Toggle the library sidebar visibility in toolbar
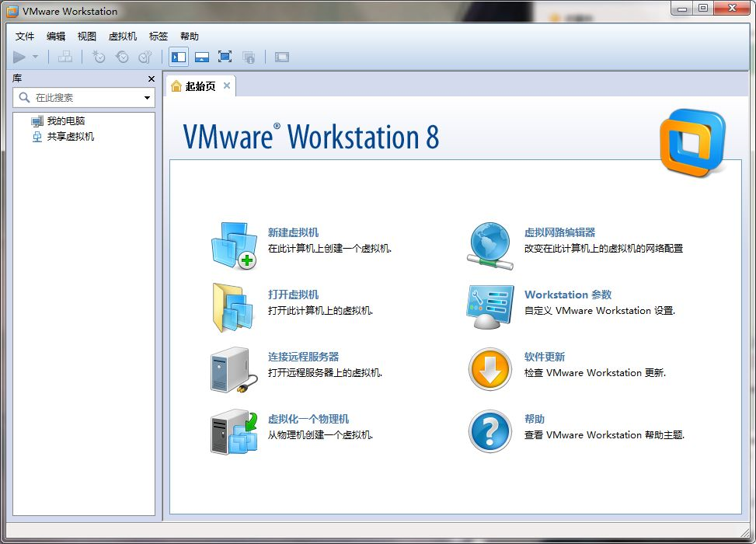756x544 pixels. (179, 56)
